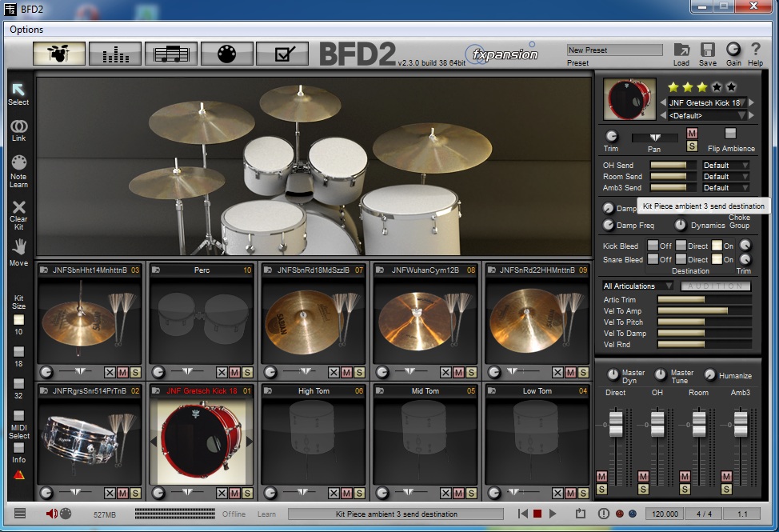Click the Learn button in status bar
Image resolution: width=779 pixels, height=532 pixels.
[266, 514]
